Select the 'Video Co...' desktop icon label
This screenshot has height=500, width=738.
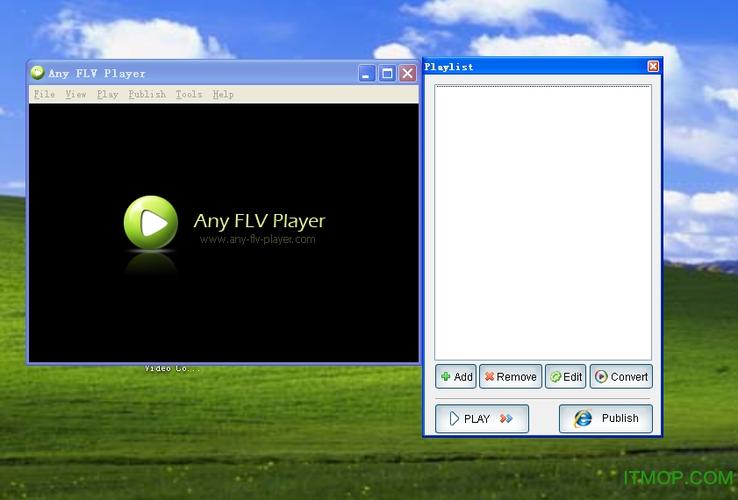coord(172,368)
